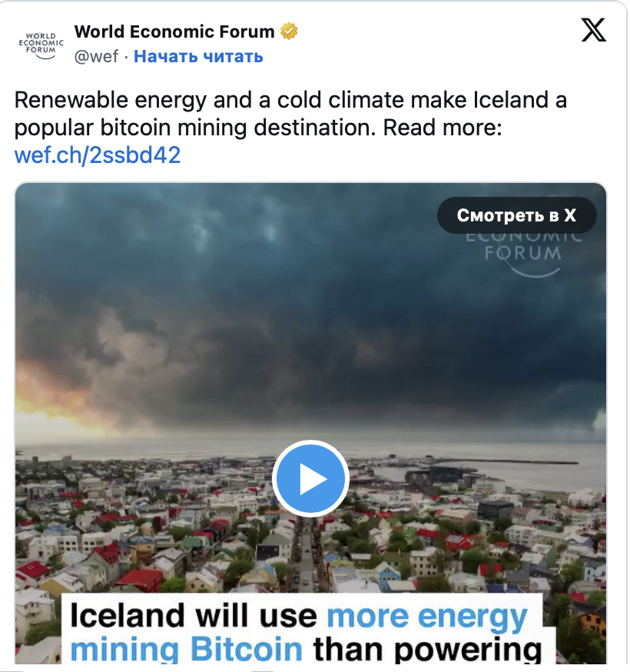Click the gold verified badge
The width and height of the screenshot is (630, 672).
289,32
